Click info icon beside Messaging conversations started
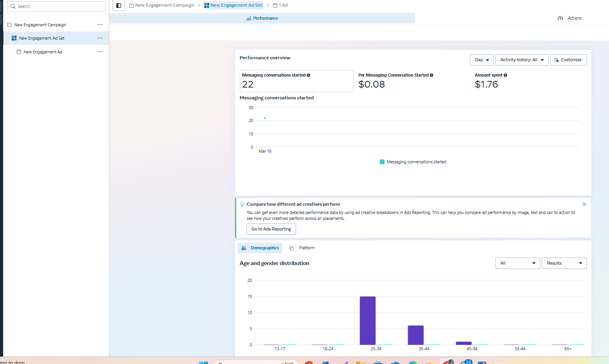609x364 pixels. click(x=308, y=75)
